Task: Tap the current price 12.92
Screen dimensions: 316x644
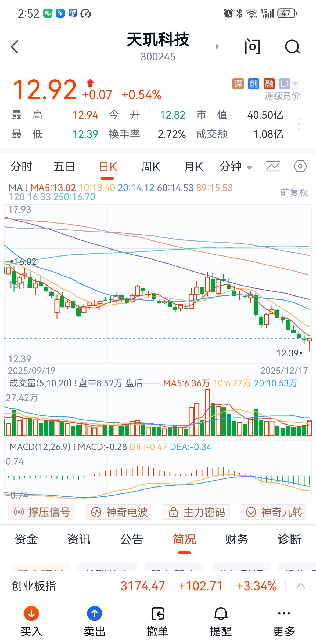Action: click(45, 89)
